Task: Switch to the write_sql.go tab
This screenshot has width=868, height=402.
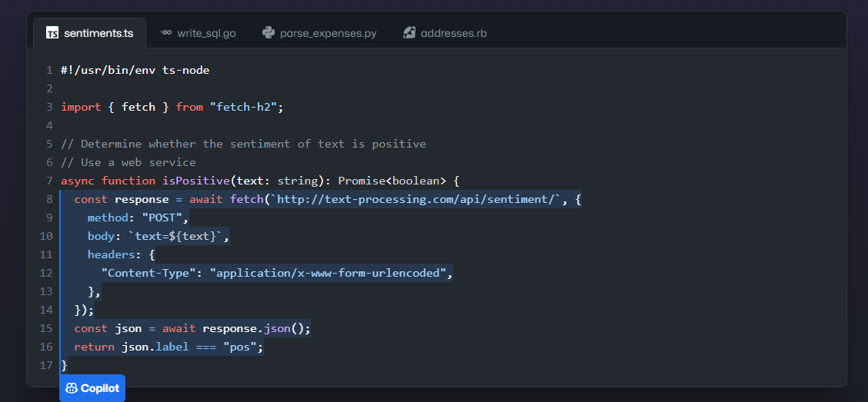Action: click(x=206, y=33)
